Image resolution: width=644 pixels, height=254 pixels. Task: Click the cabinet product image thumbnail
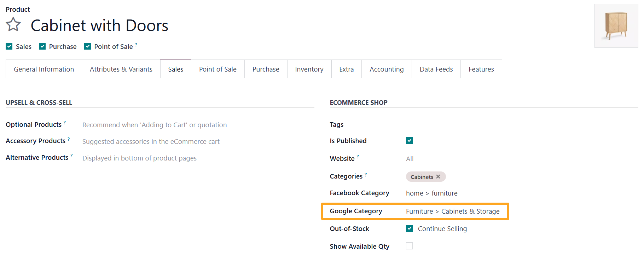coord(616,26)
